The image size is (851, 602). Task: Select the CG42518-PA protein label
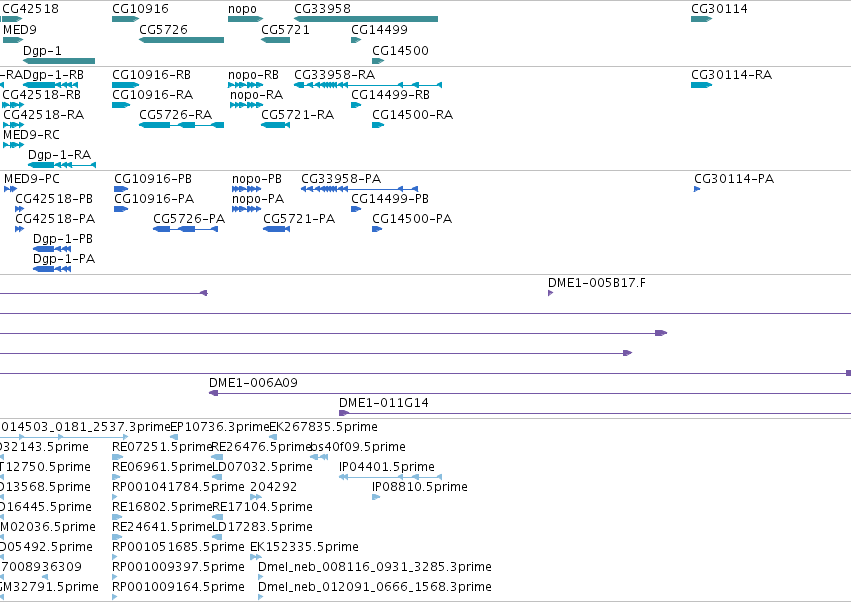55,219
